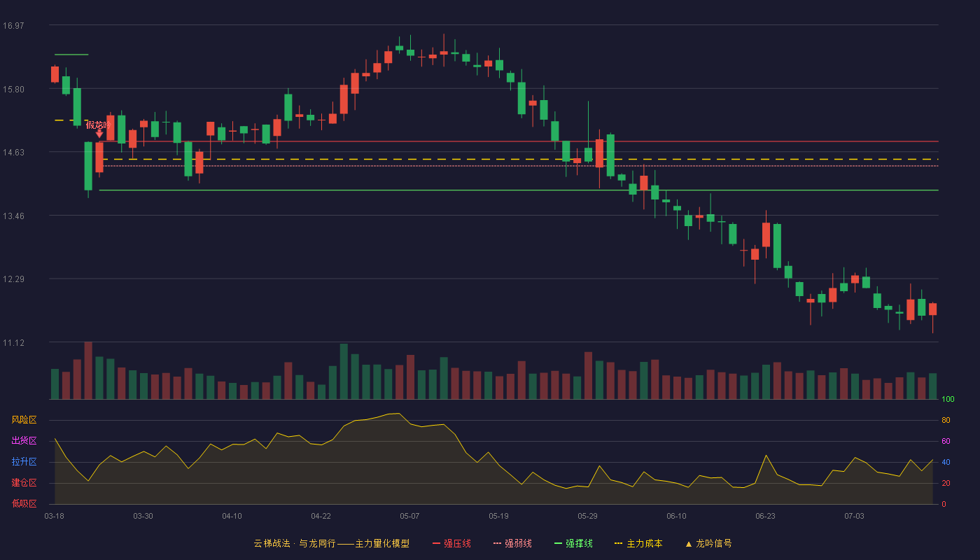Toggle the 主力成本 legend entry
980x560 pixels.
(x=638, y=543)
